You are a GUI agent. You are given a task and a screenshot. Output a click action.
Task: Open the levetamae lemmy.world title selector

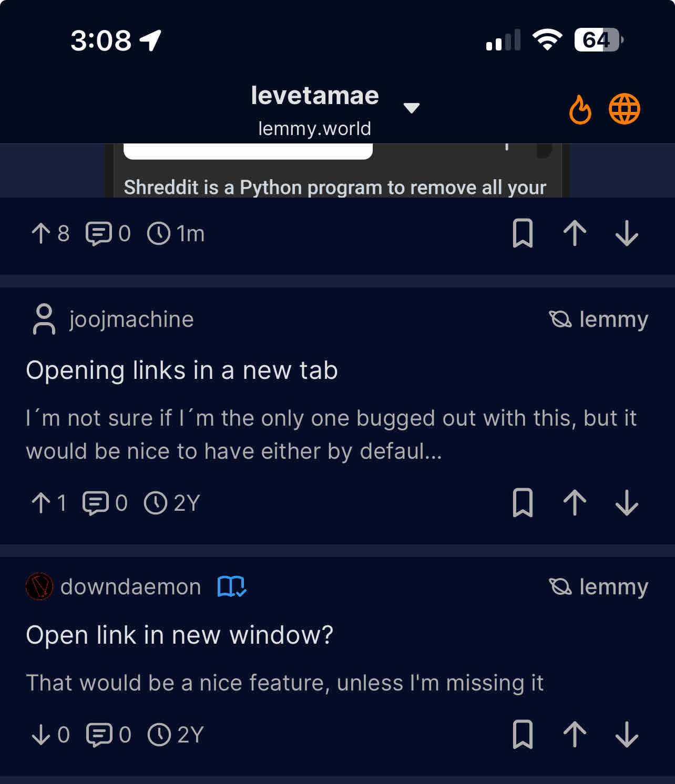(315, 110)
